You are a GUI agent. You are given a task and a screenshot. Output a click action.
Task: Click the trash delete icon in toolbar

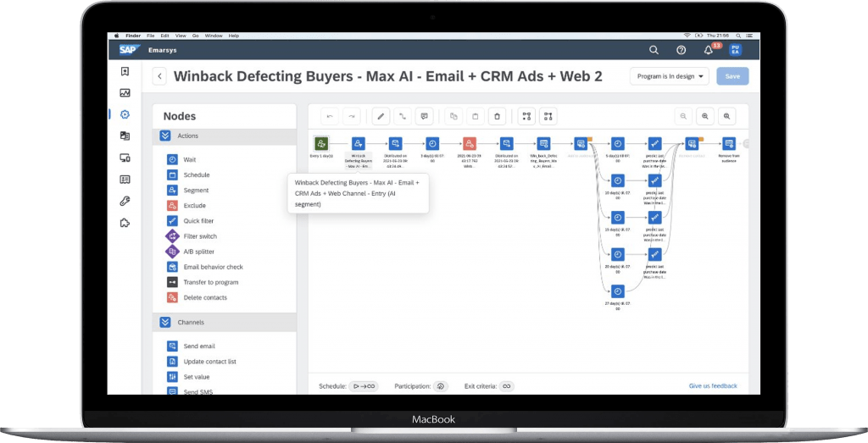(498, 116)
